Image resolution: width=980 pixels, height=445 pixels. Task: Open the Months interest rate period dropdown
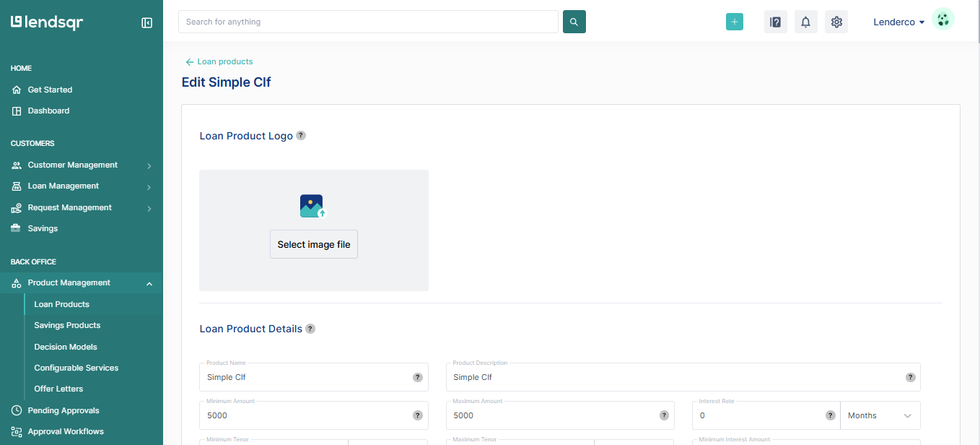point(880,415)
